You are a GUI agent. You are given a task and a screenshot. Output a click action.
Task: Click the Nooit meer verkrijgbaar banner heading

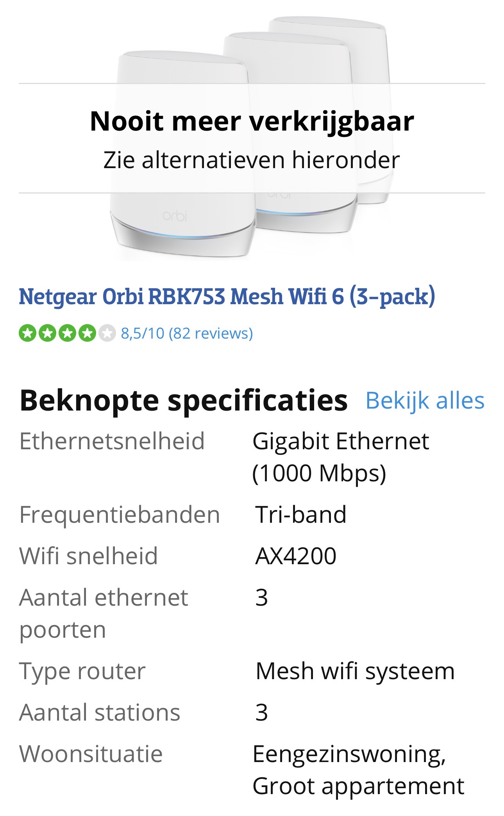[252, 121]
